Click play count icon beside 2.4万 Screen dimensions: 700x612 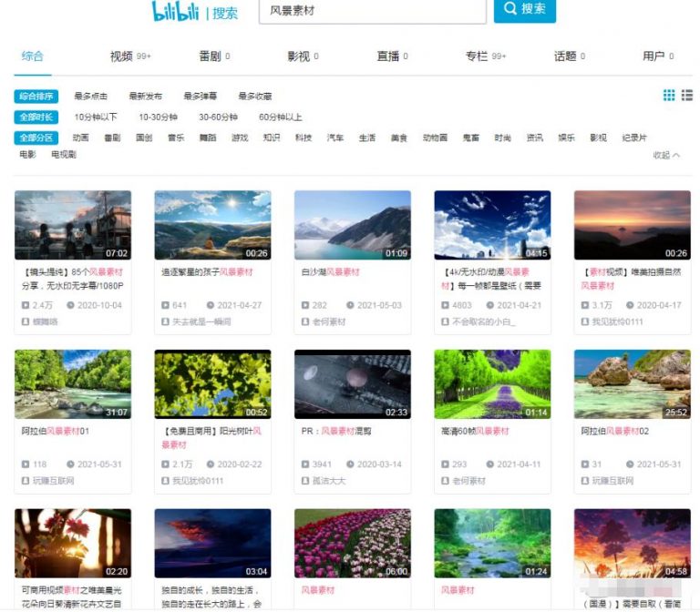(x=25, y=305)
